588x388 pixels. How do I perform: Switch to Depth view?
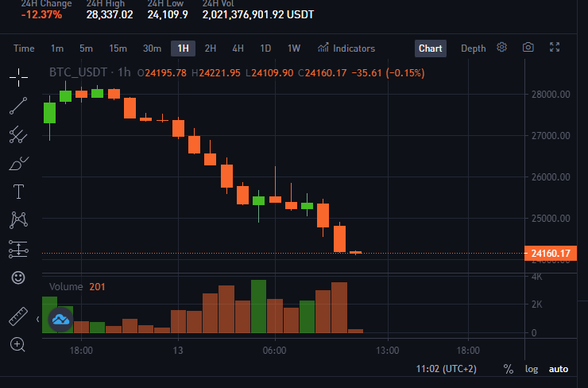click(x=474, y=48)
